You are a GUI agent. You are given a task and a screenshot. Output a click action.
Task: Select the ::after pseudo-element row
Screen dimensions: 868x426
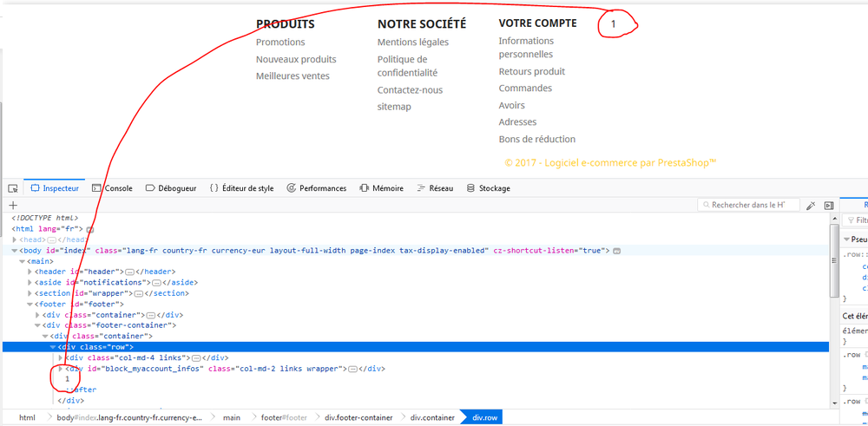[x=81, y=390]
